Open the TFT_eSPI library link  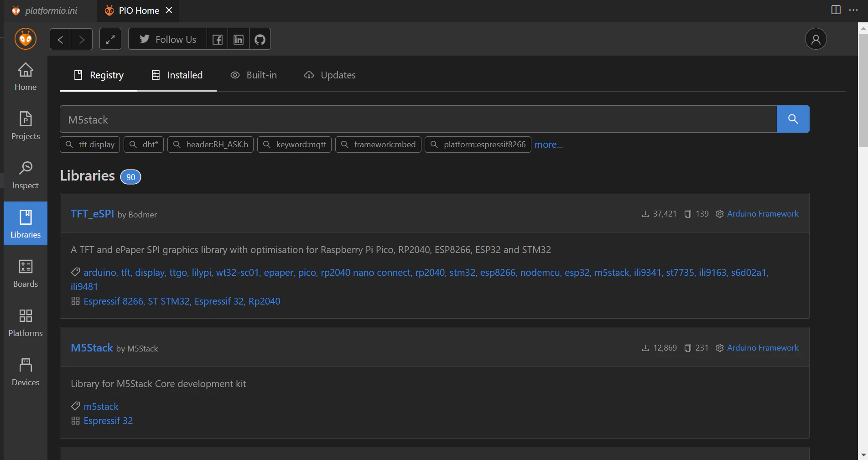pos(92,213)
